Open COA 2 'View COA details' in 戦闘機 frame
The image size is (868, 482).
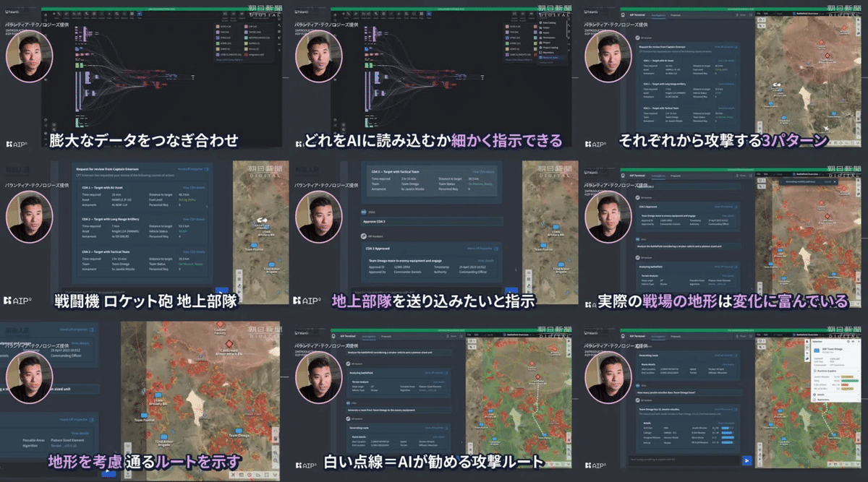(194, 219)
